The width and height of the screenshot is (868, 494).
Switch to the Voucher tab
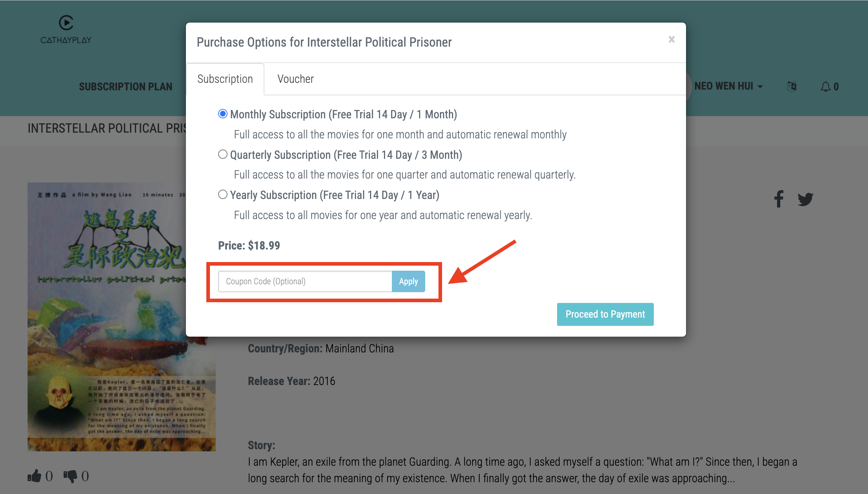click(x=296, y=79)
